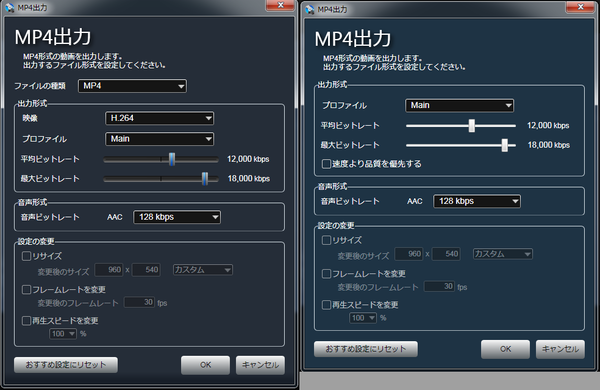
Task: Open 128 kbps audio bitrate dropdown in right window
Action: (477, 201)
